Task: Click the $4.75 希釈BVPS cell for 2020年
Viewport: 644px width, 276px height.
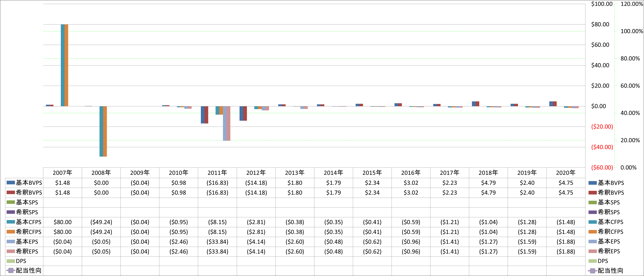Action: (566, 193)
